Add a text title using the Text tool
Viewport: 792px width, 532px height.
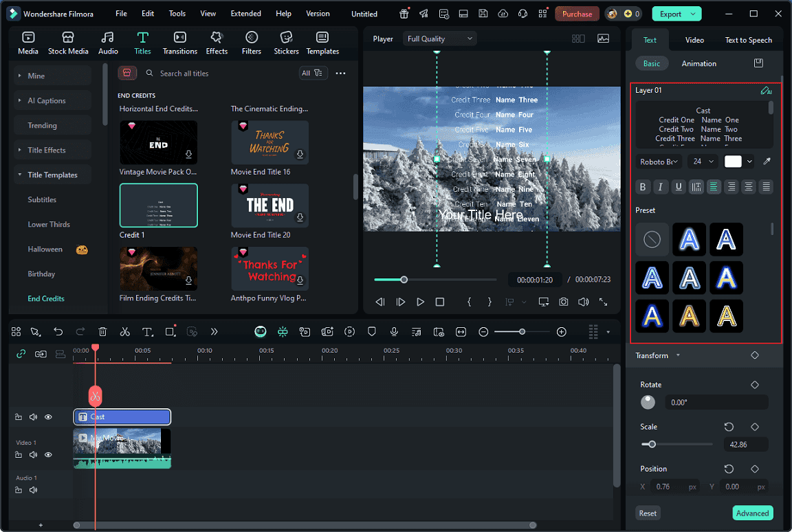147,331
